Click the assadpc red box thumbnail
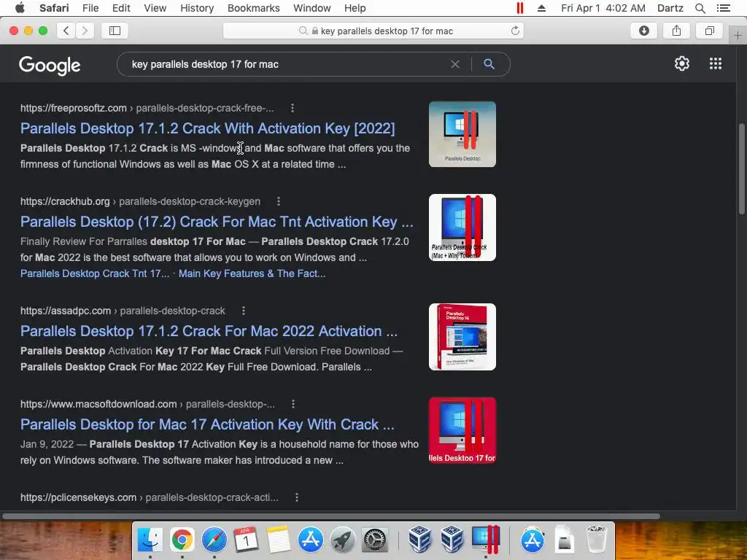747x560 pixels. click(462, 337)
